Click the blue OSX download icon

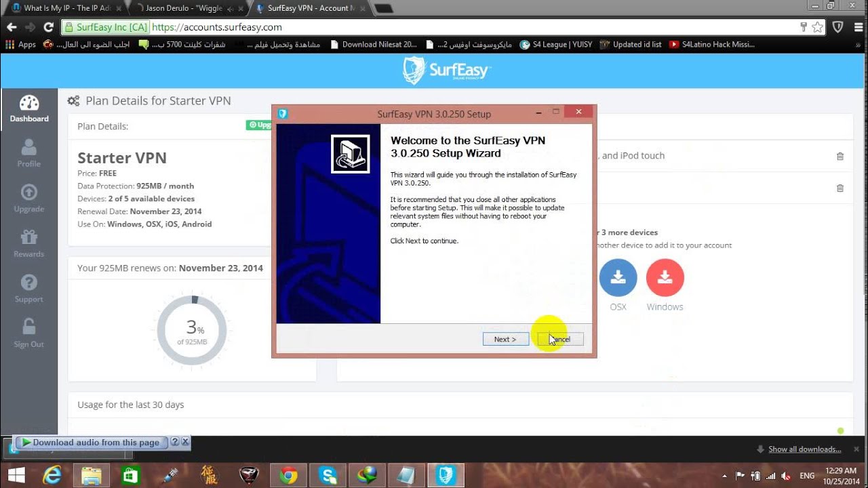pyautogui.click(x=618, y=277)
